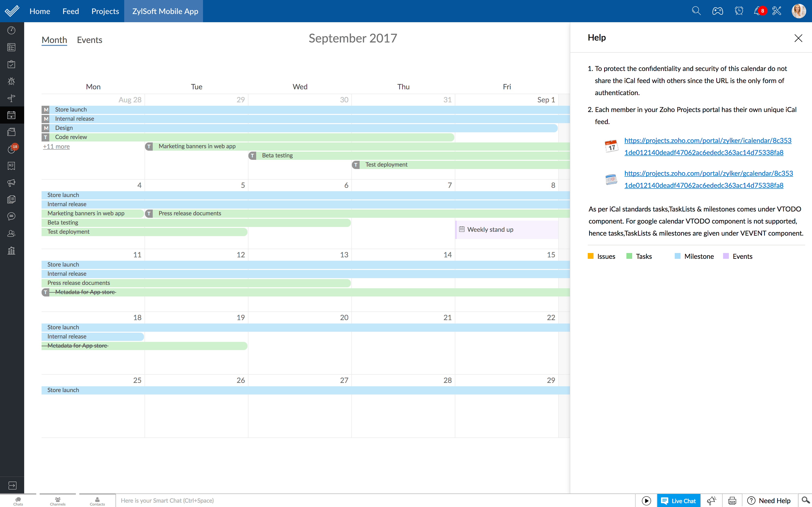Open the Feed menu item

pyautogui.click(x=71, y=11)
